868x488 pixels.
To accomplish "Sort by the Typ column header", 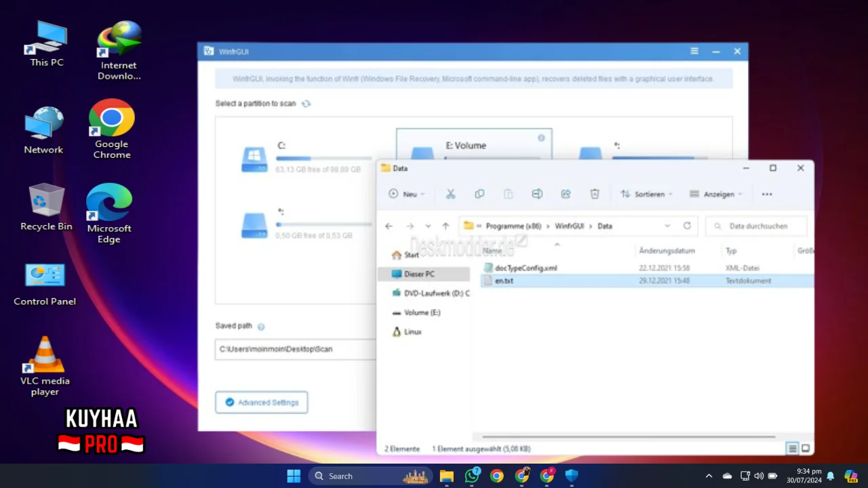I will tap(731, 251).
